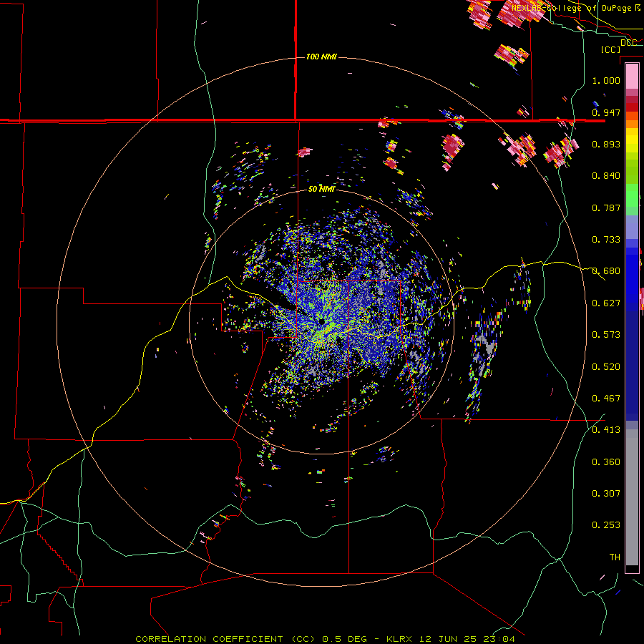Click the "TH" threshold label in legend
Viewport: 644px width, 644px height.
tap(615, 557)
